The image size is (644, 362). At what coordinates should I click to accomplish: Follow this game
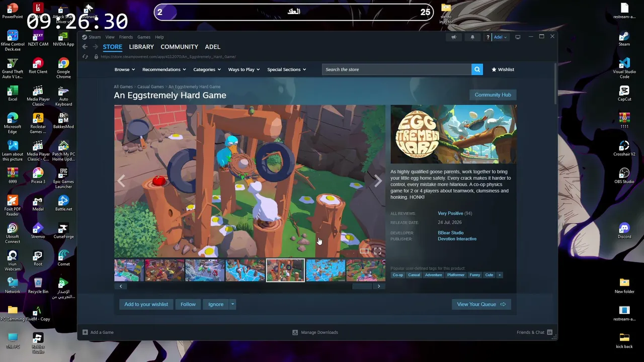(188, 304)
